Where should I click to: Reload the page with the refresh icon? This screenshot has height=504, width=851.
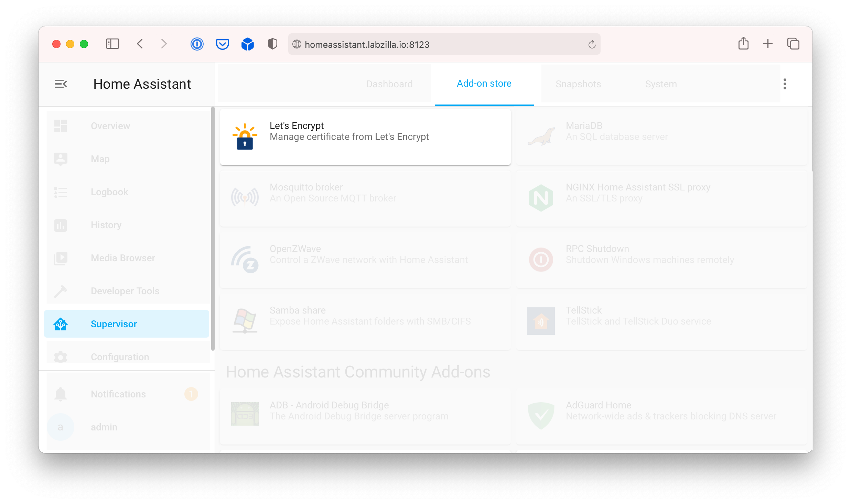pyautogui.click(x=592, y=44)
